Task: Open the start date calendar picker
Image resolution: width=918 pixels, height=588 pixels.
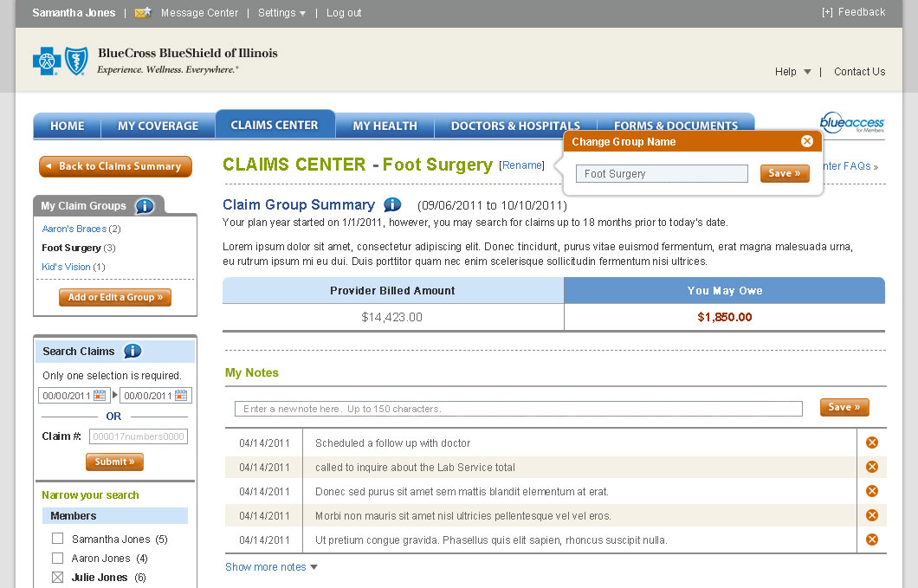Action: pos(100,396)
